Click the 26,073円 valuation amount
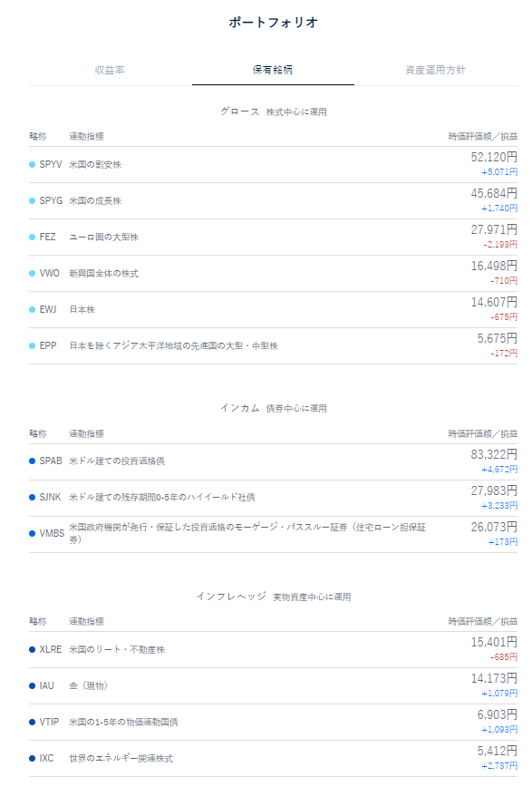The image size is (532, 796). click(x=494, y=527)
